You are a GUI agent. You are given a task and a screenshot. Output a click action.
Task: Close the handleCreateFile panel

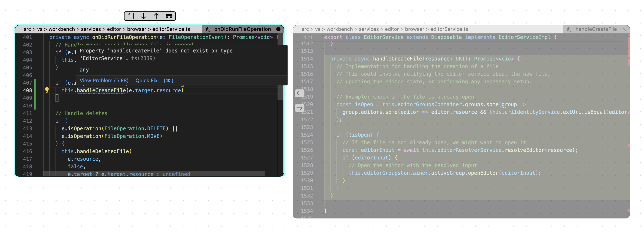click(x=624, y=29)
